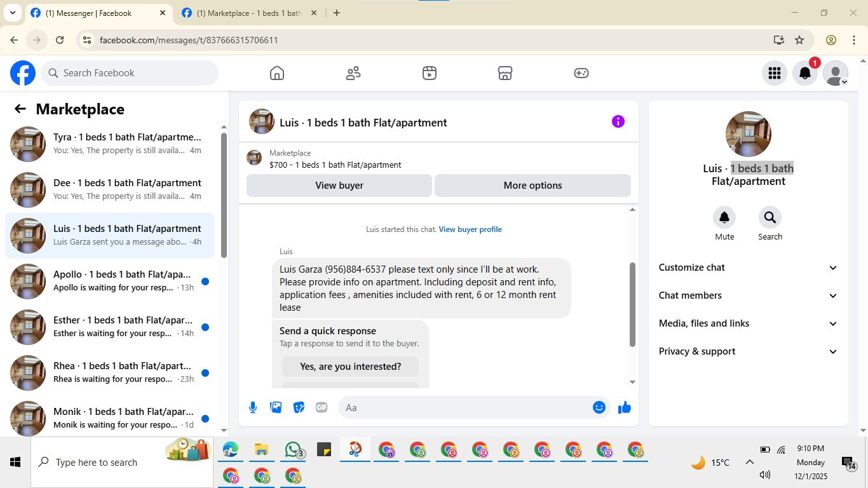Image resolution: width=868 pixels, height=488 pixels.
Task: Bookmark this page with the star icon
Action: point(799,40)
